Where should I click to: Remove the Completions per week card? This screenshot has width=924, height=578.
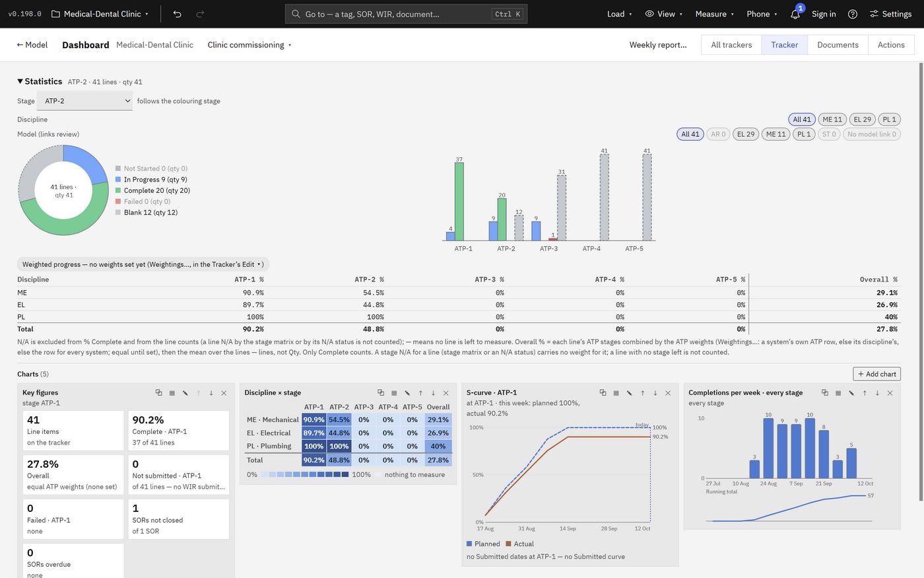[x=890, y=392]
